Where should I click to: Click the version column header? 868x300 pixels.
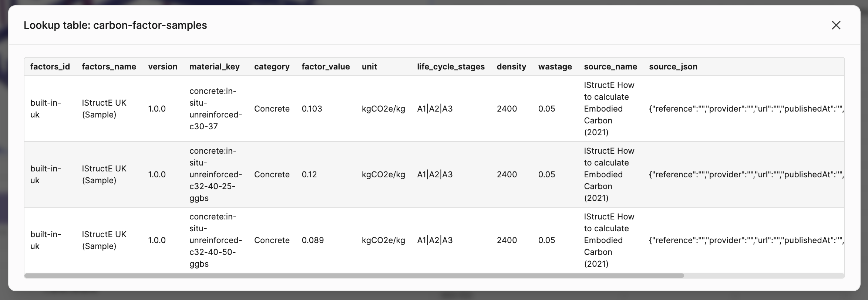click(163, 67)
